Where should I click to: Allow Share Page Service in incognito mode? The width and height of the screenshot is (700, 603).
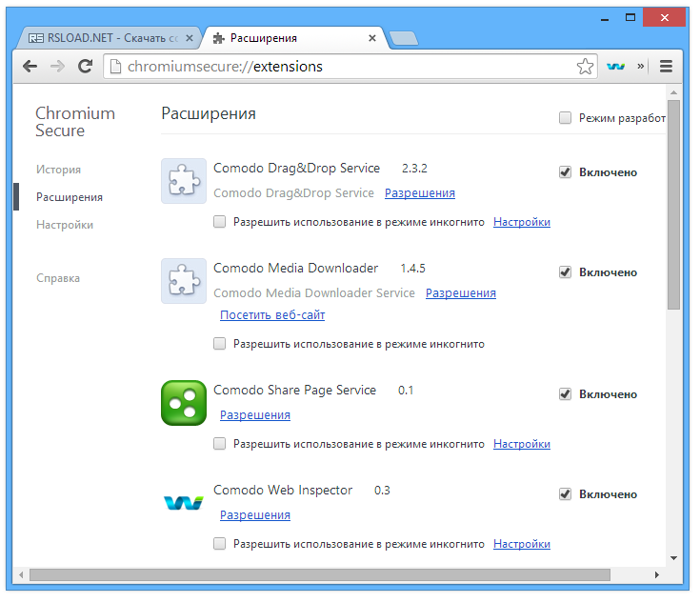coord(219,444)
